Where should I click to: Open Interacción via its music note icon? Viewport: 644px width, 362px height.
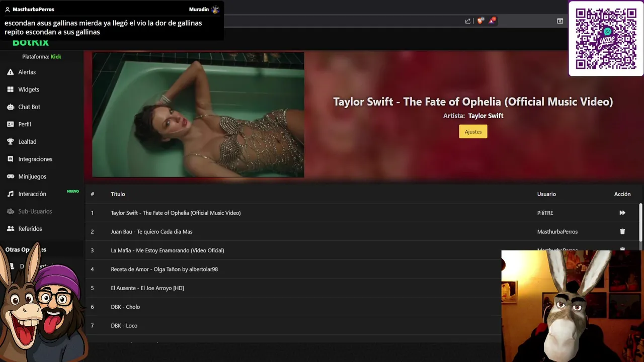[10, 194]
